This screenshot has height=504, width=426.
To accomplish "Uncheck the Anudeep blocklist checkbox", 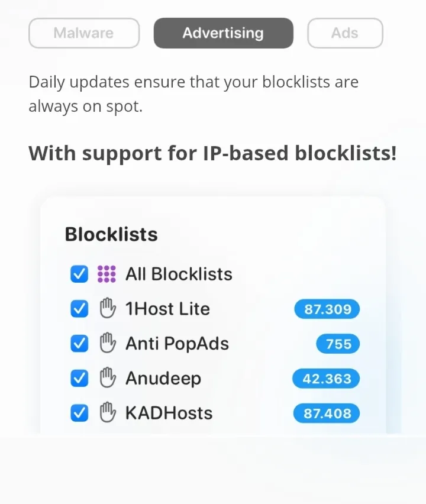I will pyautogui.click(x=79, y=379).
